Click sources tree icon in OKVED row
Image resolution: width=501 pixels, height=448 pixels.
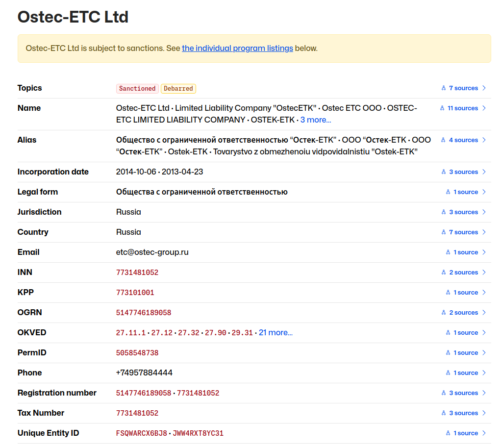(x=448, y=333)
